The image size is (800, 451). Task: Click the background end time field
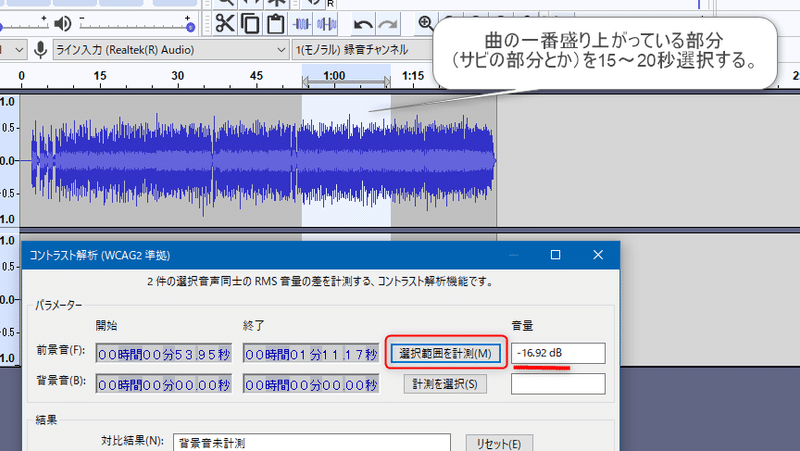311,384
